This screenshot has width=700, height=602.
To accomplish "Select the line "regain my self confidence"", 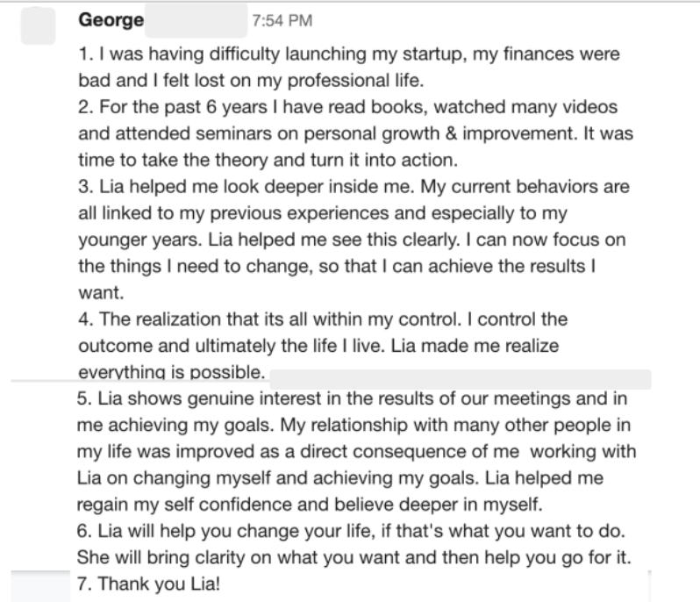I will (310, 505).
